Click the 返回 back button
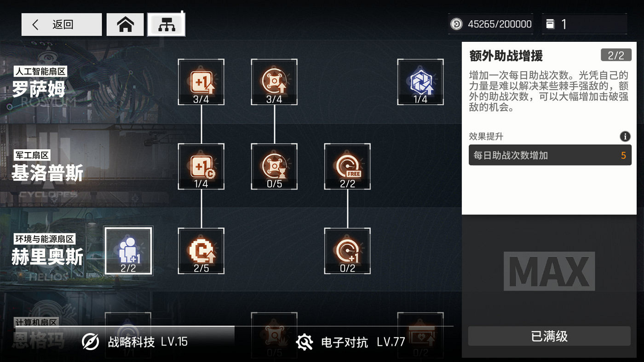 pos(62,24)
